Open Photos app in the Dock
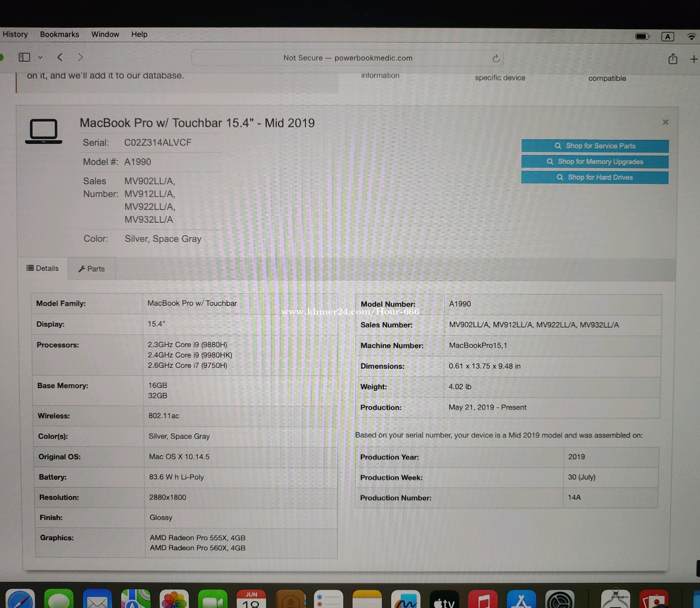The width and height of the screenshot is (700, 608). (174, 599)
